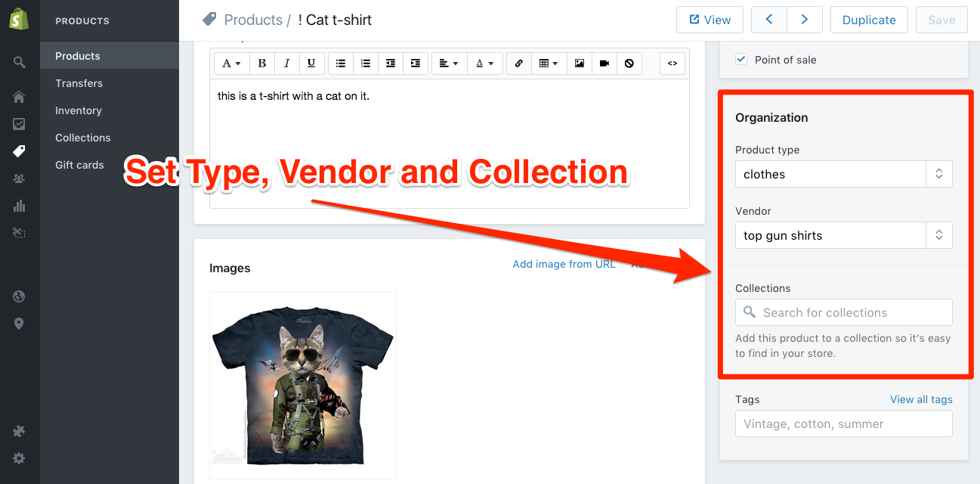Increase indent in the editor
The image size is (980, 484).
(x=416, y=64)
